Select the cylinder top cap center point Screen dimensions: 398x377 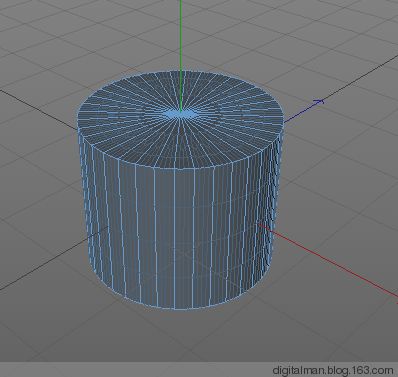(180, 114)
